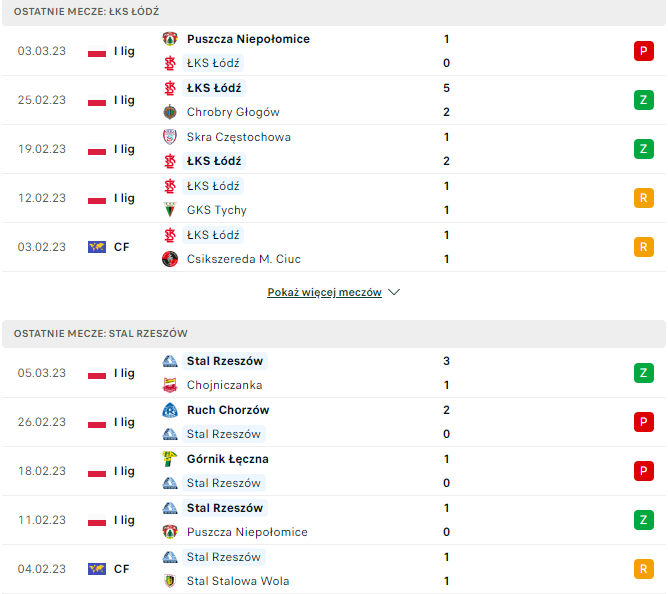The width and height of the screenshot is (668, 594).
Task: Click the Puszcza Niepołomice crest in the 03.03.23 match
Action: 169,39
